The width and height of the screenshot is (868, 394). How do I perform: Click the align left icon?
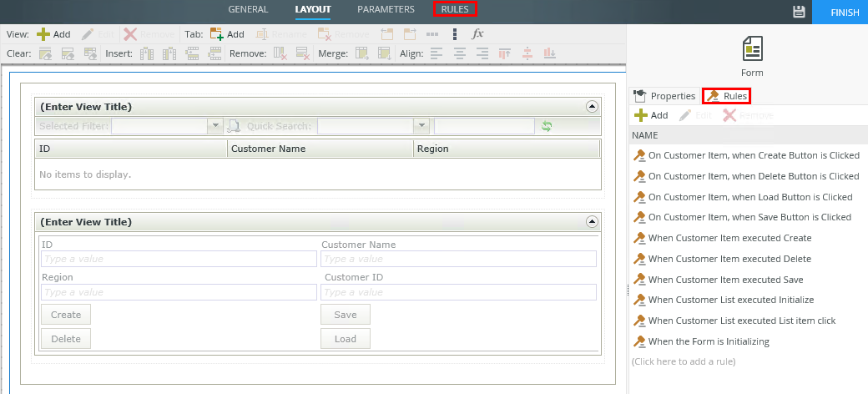click(x=438, y=53)
